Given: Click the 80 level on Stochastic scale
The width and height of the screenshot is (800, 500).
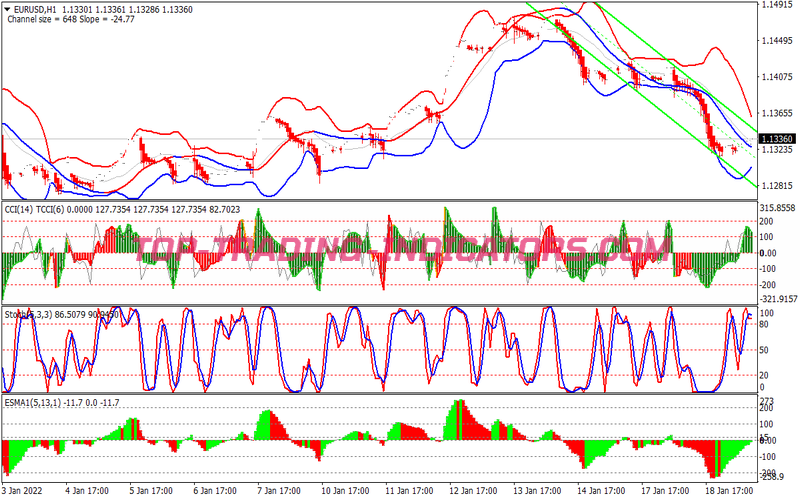Looking at the screenshot, I should [x=764, y=324].
